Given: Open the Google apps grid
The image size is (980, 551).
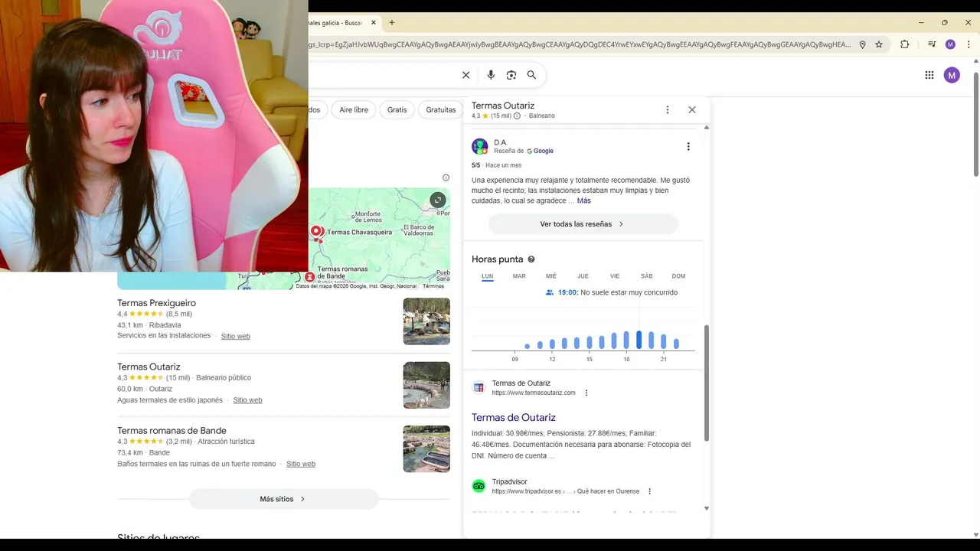Looking at the screenshot, I should [929, 75].
